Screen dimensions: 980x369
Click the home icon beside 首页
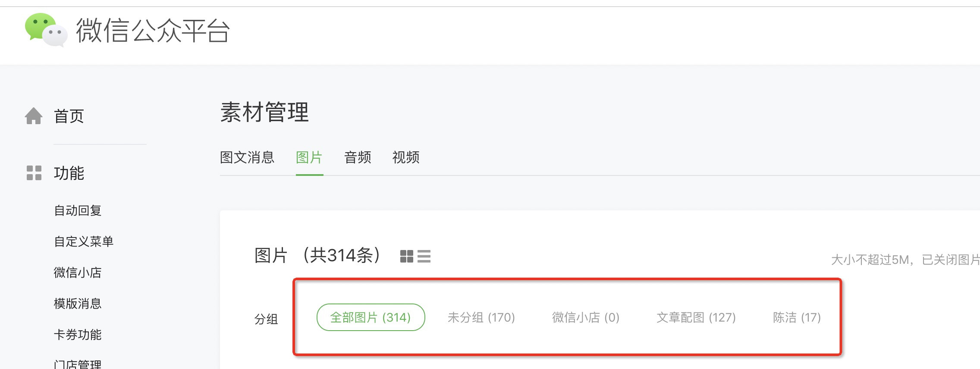click(x=34, y=116)
